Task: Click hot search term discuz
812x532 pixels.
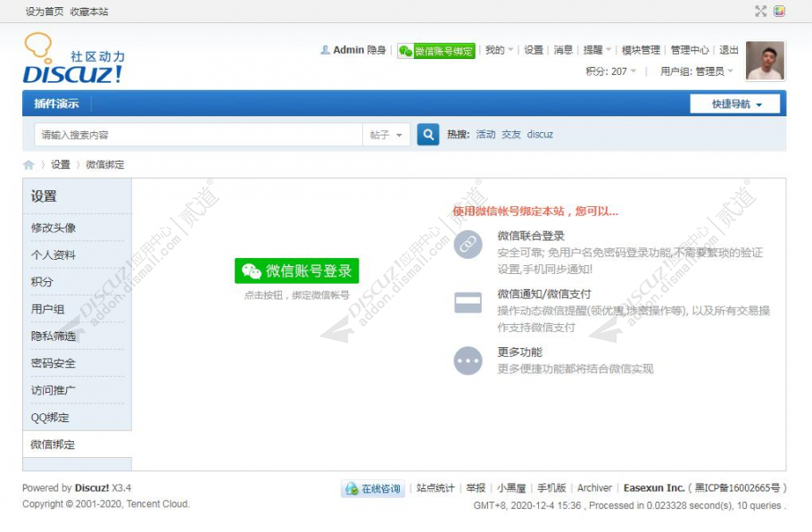Action: click(540, 135)
